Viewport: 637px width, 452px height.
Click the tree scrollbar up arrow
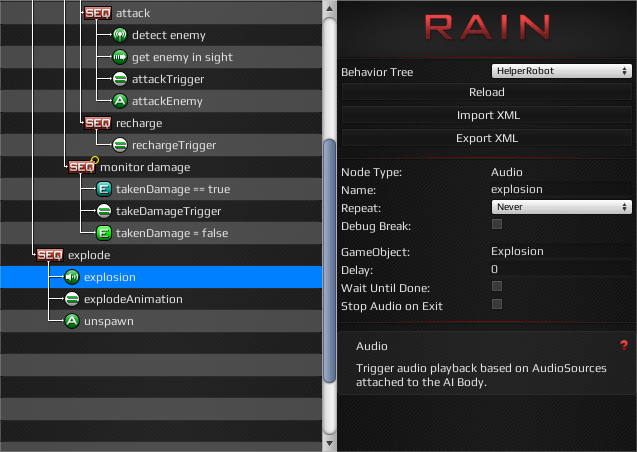(x=329, y=8)
